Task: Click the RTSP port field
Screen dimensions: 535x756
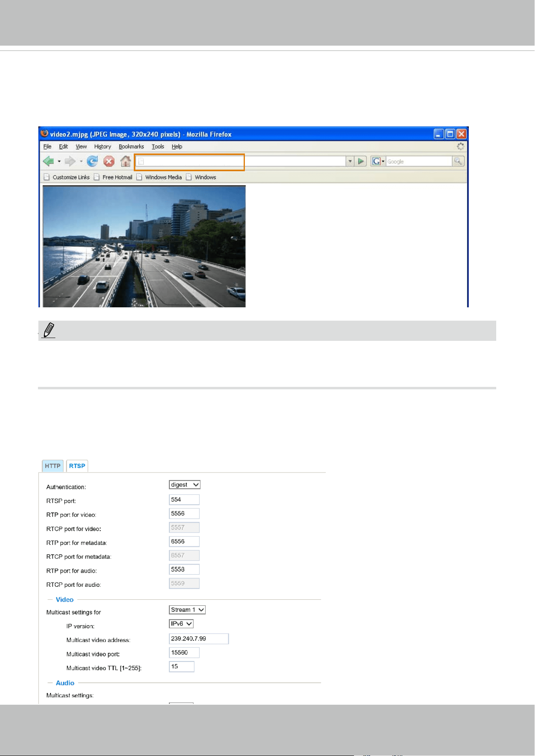Action: pyautogui.click(x=184, y=500)
